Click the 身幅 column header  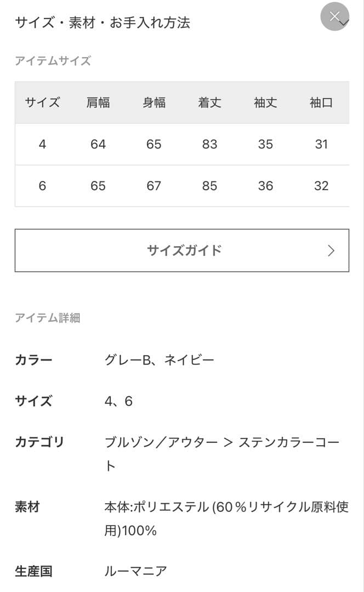point(153,103)
